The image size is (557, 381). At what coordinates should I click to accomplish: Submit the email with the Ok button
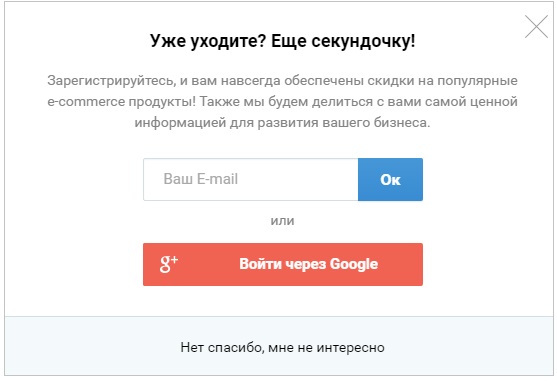pos(390,179)
